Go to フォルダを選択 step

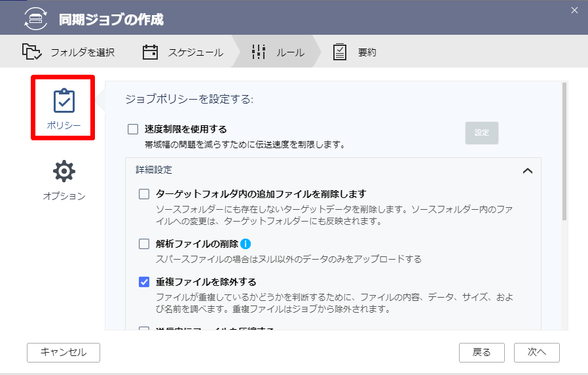(68, 52)
